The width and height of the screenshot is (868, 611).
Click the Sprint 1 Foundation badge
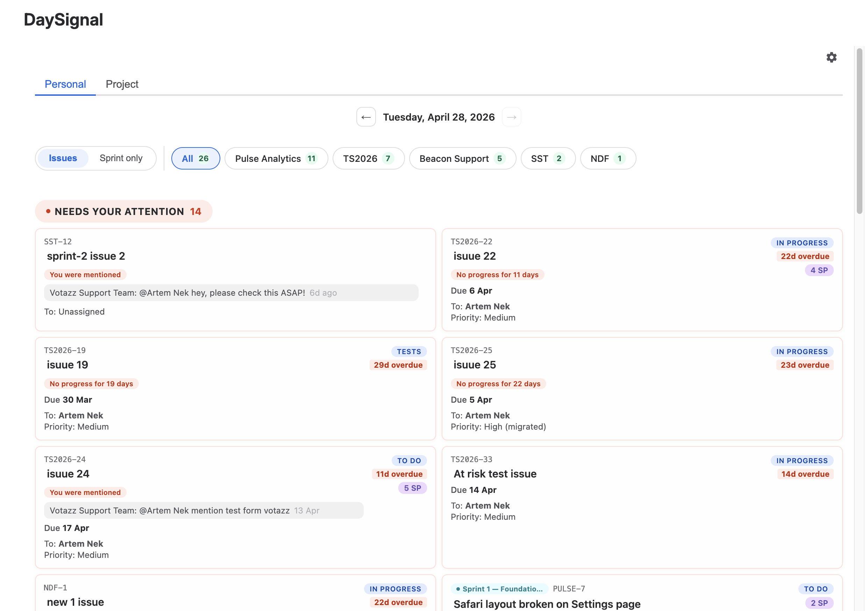pos(499,588)
